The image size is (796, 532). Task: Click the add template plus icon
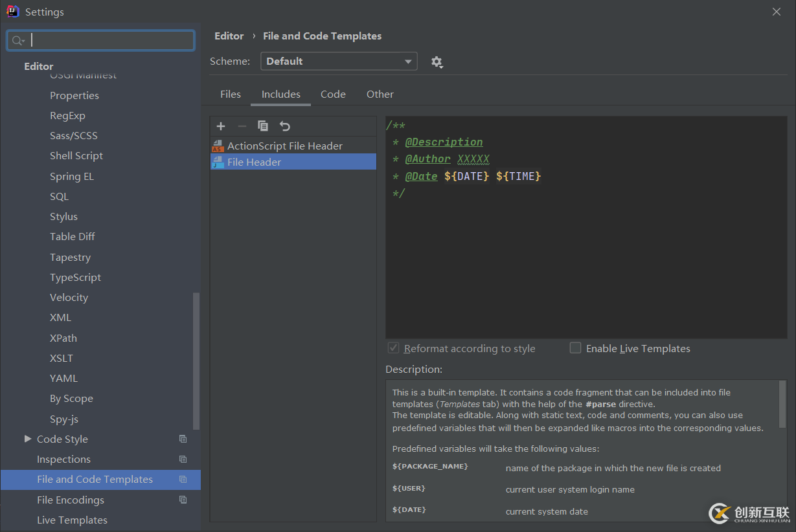(x=221, y=126)
